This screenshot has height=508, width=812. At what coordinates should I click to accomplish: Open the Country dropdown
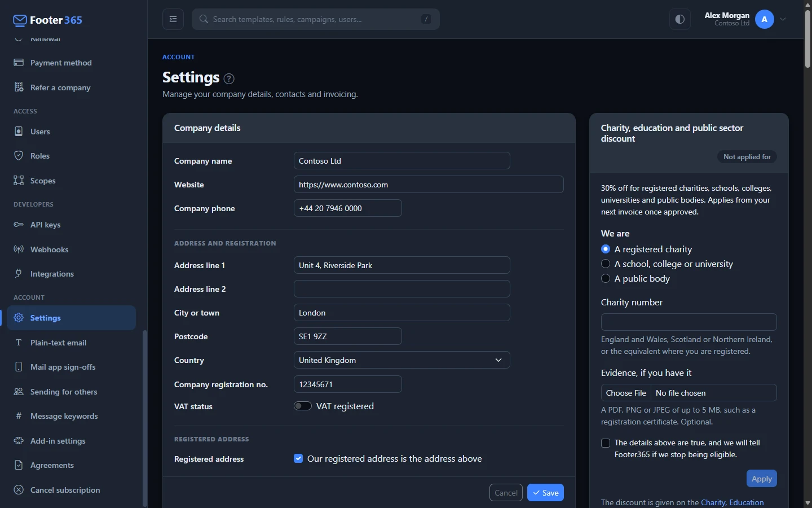401,360
